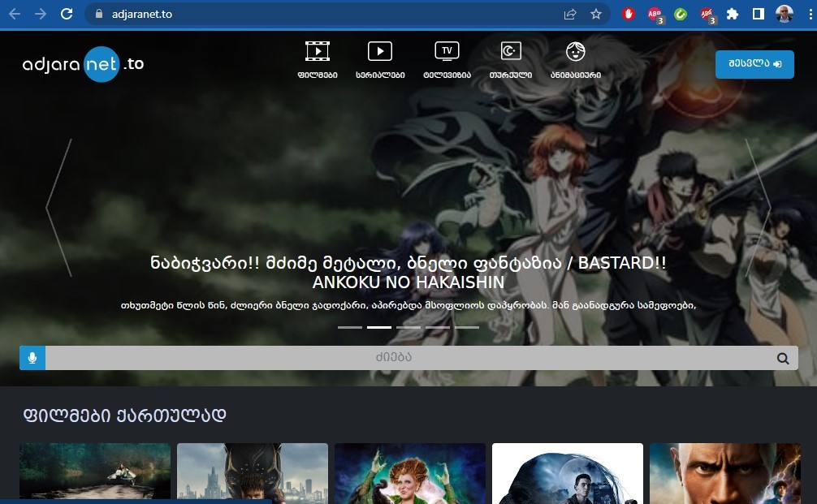This screenshot has height=504, width=817.
Task: Open the ფილმები movies section
Action: pyautogui.click(x=318, y=60)
